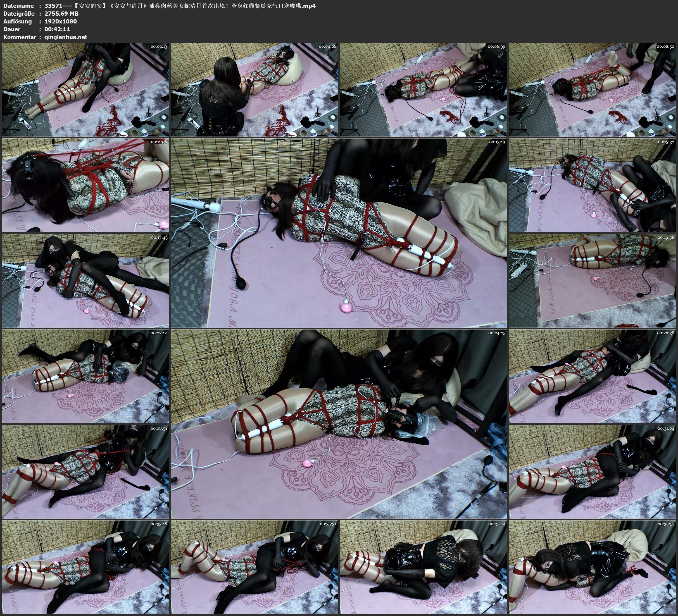Open the thumbnail at 00:31:04
678x616 pixels.
(592, 471)
